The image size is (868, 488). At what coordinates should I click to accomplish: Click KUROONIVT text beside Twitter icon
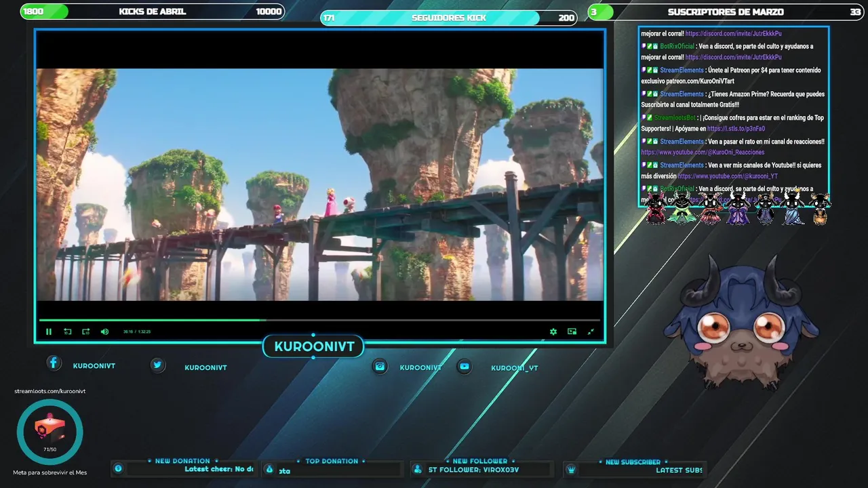[205, 367]
